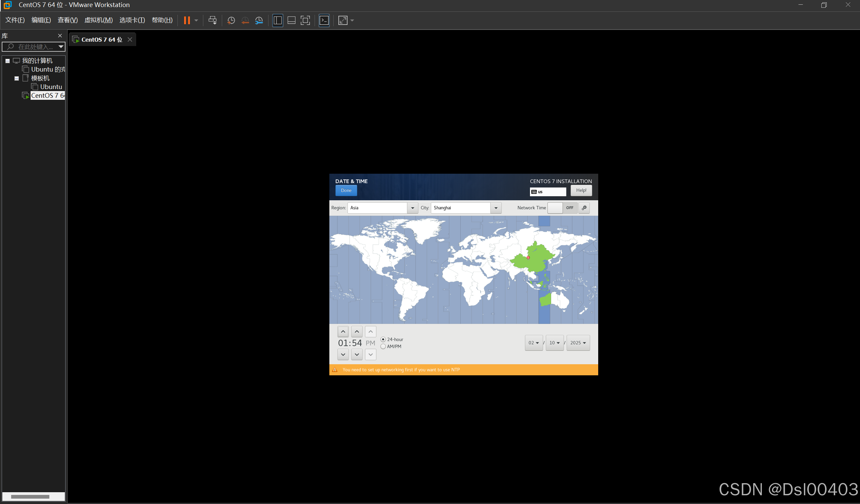This screenshot has width=860, height=504.
Task: Click the AM/PM down arrow
Action: click(x=371, y=354)
